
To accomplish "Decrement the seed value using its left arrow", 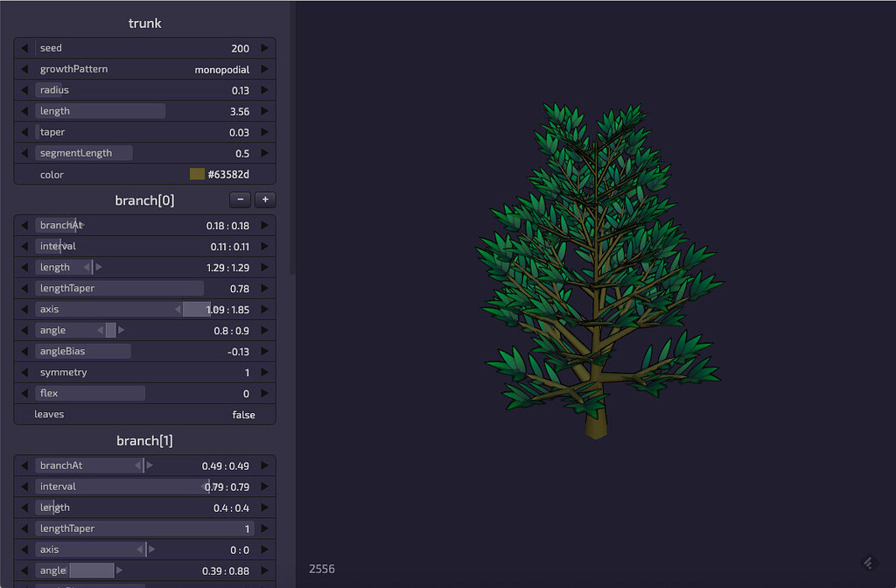I will pos(24,48).
